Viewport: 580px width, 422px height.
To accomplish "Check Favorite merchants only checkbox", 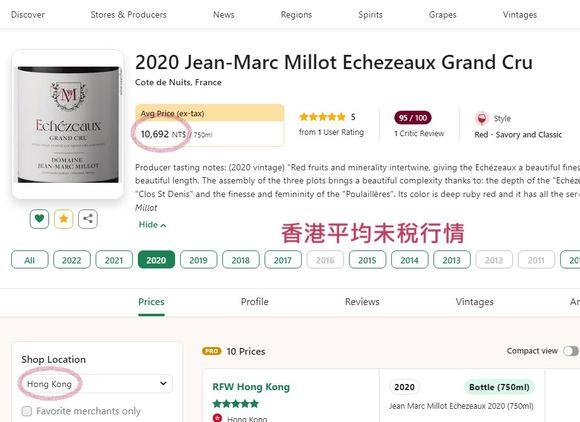I will coord(27,411).
